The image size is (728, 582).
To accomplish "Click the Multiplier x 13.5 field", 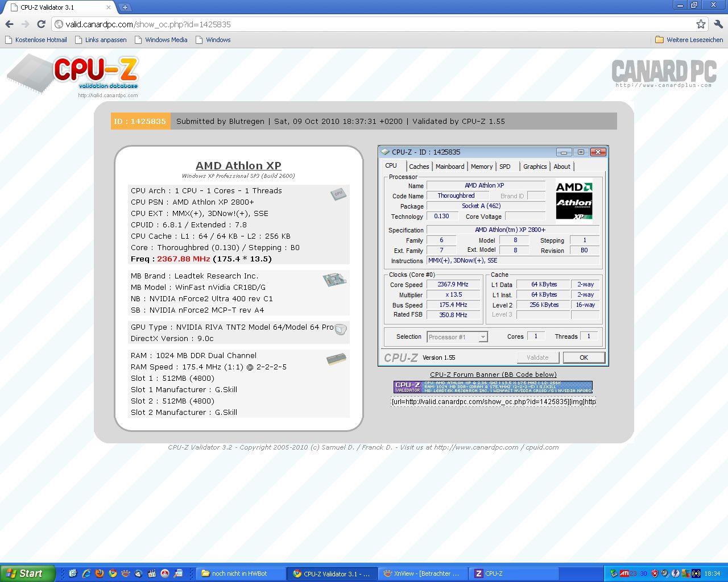I will pos(453,294).
